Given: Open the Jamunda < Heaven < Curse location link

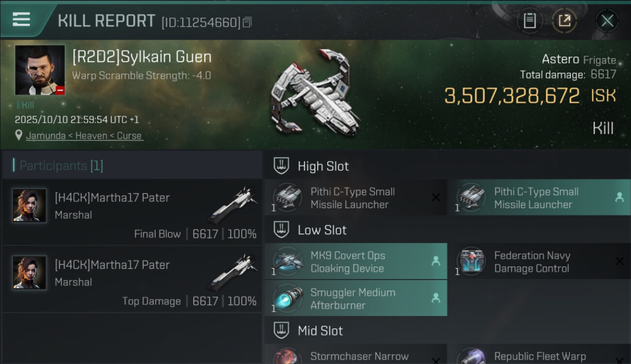Looking at the screenshot, I should [84, 135].
